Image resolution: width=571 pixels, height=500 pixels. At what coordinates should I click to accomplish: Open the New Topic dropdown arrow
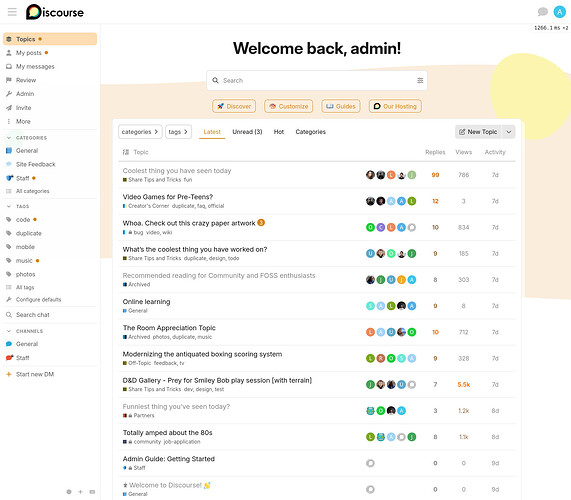point(509,132)
